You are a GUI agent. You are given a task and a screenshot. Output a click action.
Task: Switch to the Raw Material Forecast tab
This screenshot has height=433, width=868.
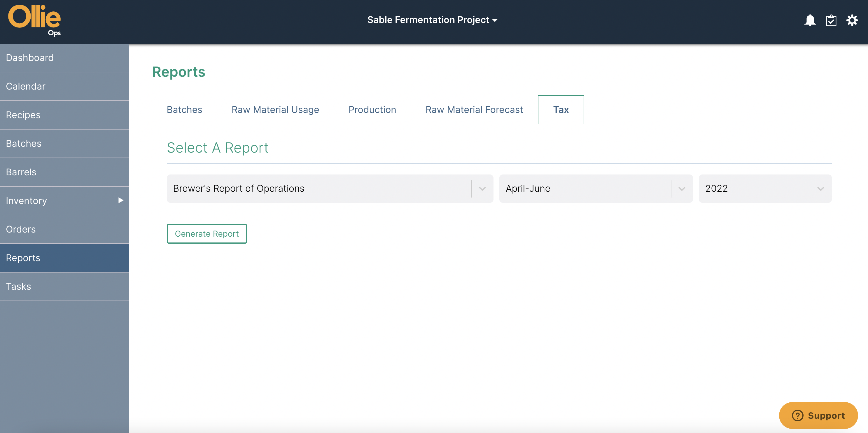point(474,109)
